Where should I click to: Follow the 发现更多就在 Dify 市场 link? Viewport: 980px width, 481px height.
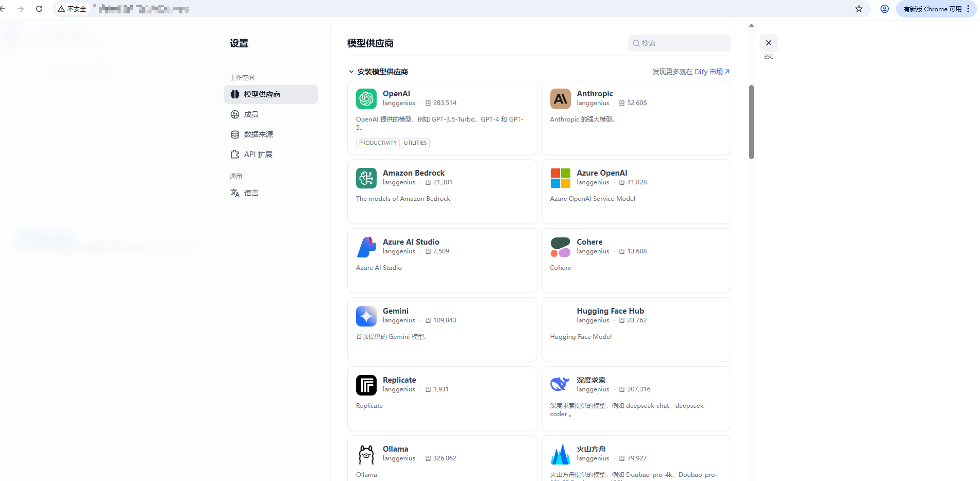tap(691, 72)
